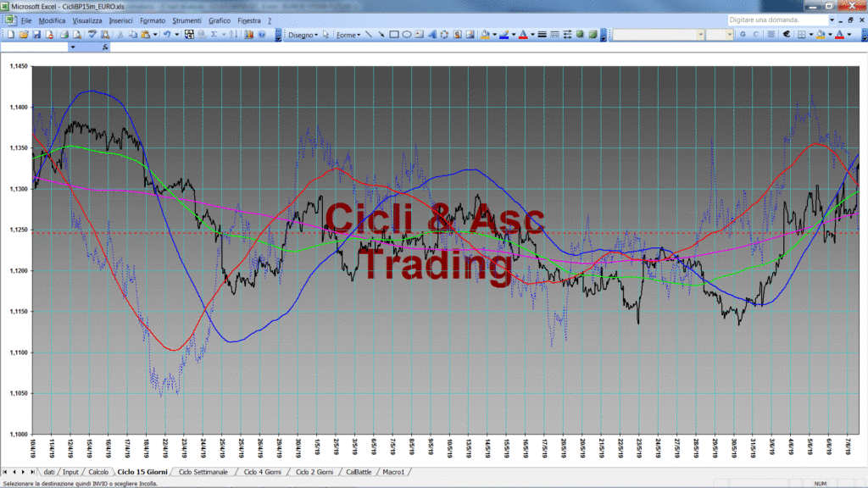The width and height of the screenshot is (868, 488).
Task: Insert a Text Box with the drawing toolbar icon
Action: 419,35
